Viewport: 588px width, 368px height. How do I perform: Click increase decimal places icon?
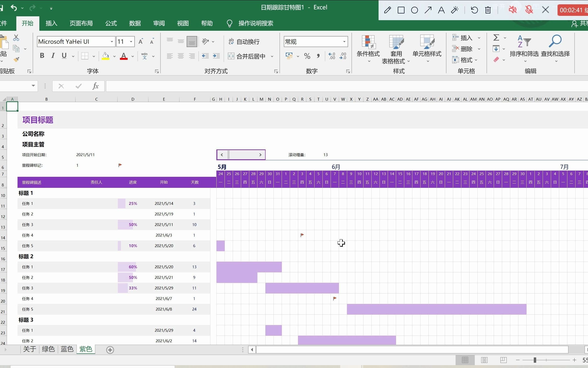pos(332,56)
